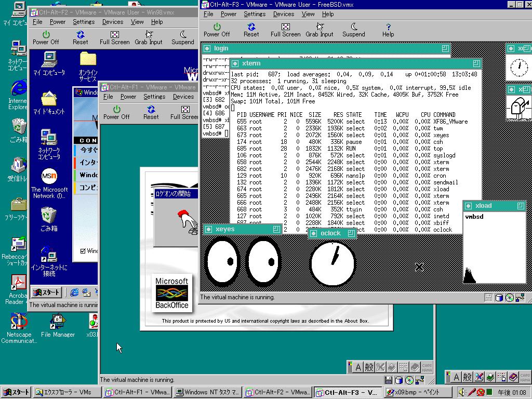
Task: Click the 般 conversion mode button on the host IME toolbar
Action: point(468,377)
